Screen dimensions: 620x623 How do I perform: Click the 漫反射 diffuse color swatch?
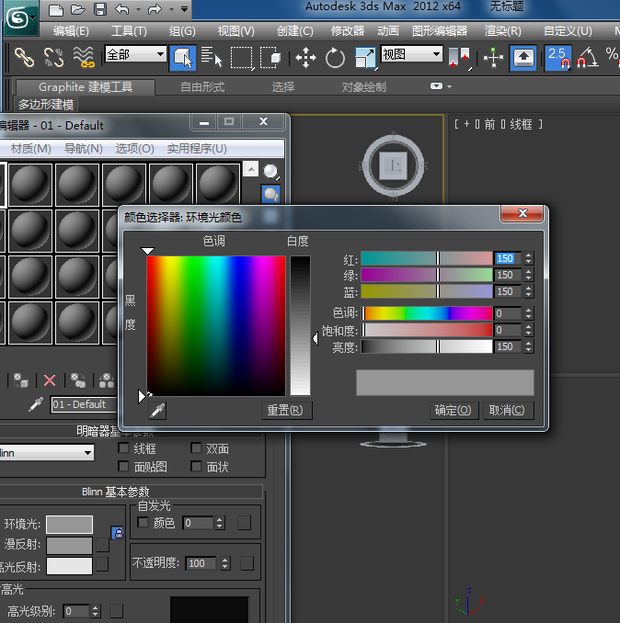tap(69, 545)
